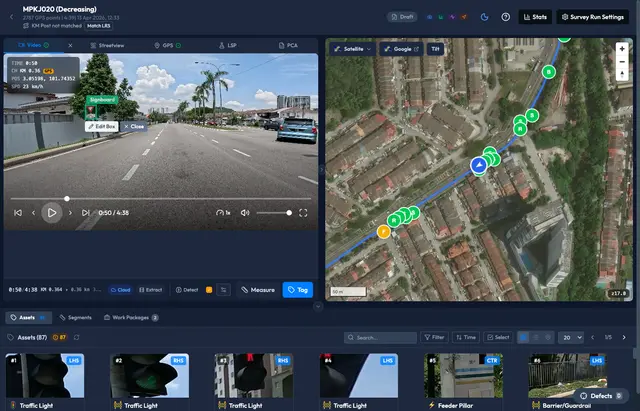Activate the Tag tool
Viewport: 640px width, 411px height.
tap(298, 290)
